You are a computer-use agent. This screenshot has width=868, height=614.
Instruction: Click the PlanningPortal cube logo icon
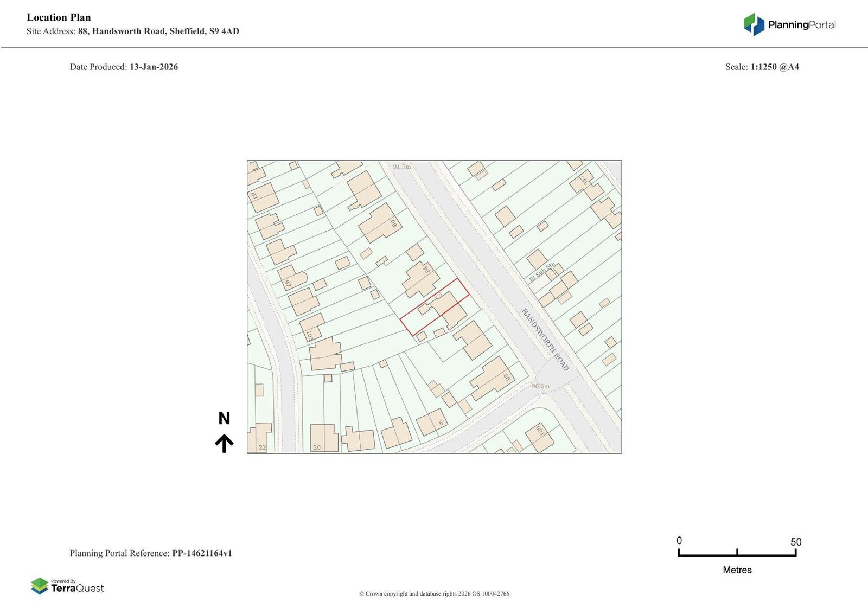pos(754,24)
